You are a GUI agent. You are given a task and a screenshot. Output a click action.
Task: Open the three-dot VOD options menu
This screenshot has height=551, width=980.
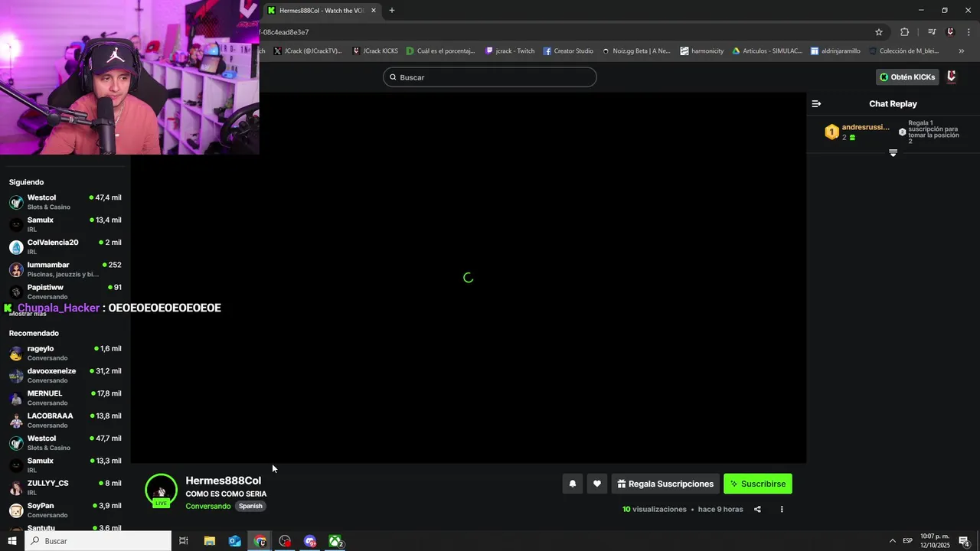pyautogui.click(x=782, y=509)
